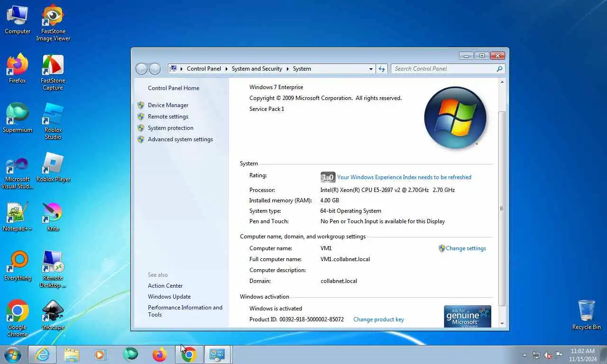Select the Product ID 00392-918-5000002-85072

[312, 319]
